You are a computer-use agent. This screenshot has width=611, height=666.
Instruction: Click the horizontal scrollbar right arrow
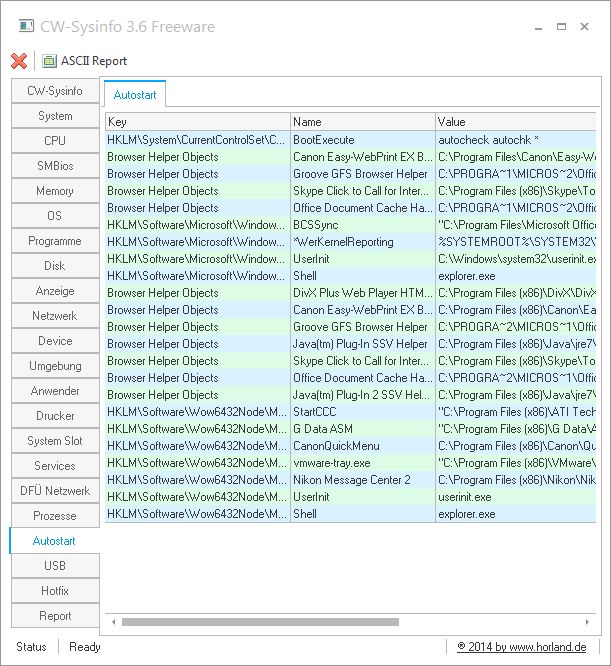pyautogui.click(x=589, y=622)
